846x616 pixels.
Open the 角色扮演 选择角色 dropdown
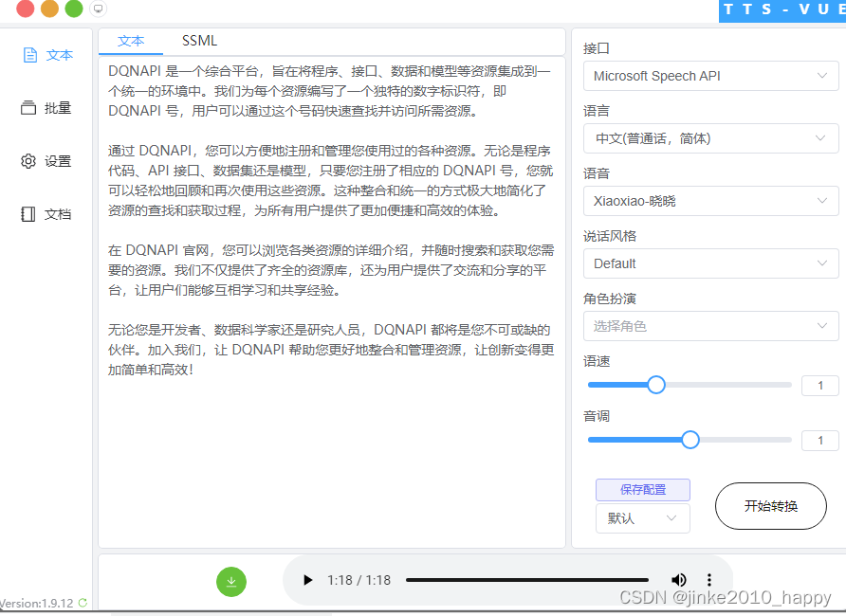(x=710, y=326)
